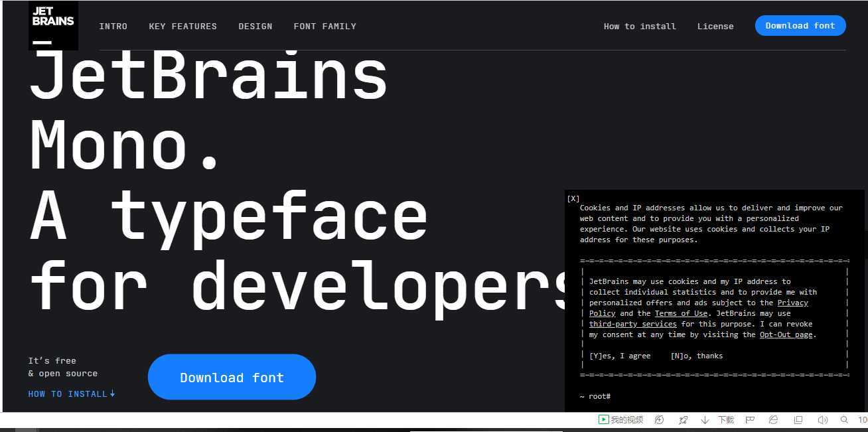This screenshot has width=868, height=432.
Task: Click the root# terminal prompt
Action: pos(595,396)
